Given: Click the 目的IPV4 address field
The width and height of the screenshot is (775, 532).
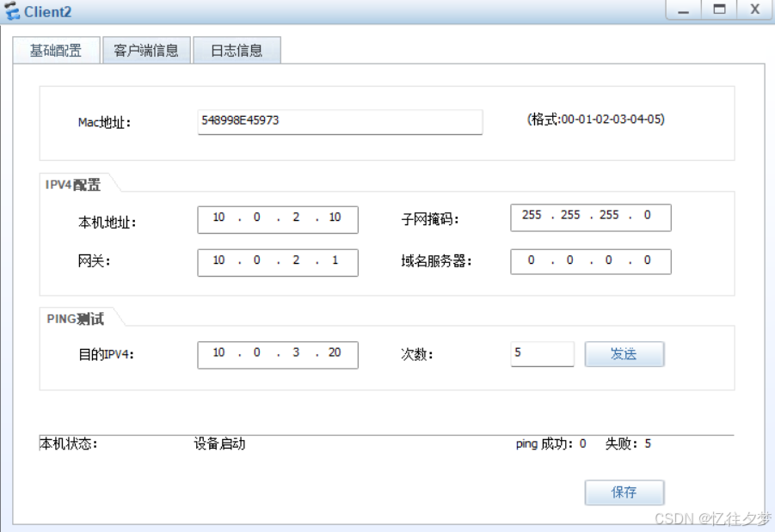Looking at the screenshot, I should (278, 355).
